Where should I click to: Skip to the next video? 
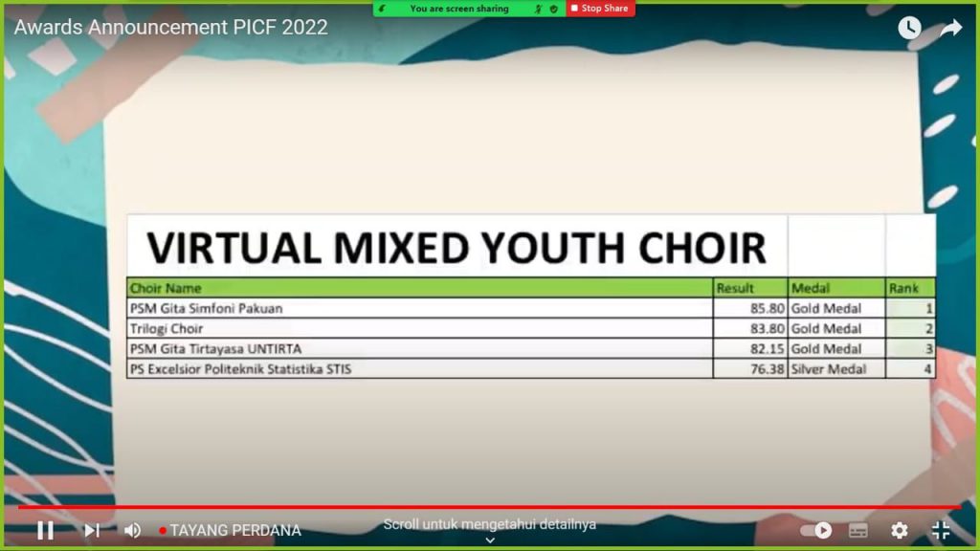91,530
